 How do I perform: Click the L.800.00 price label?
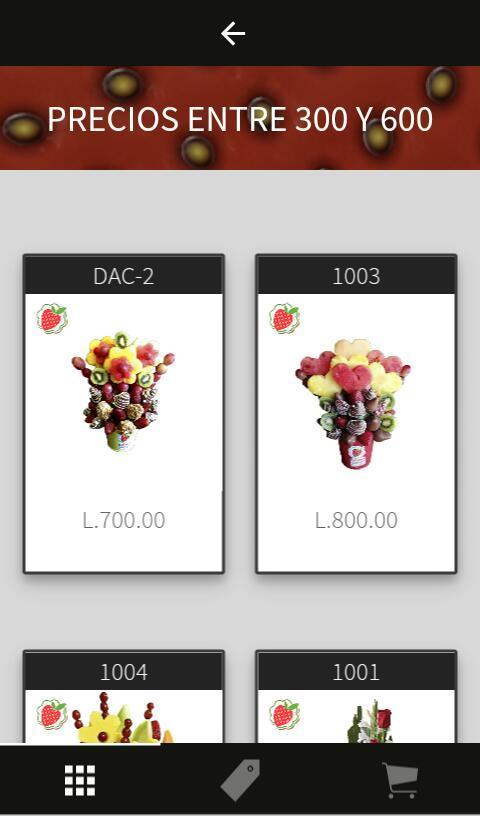tap(356, 520)
